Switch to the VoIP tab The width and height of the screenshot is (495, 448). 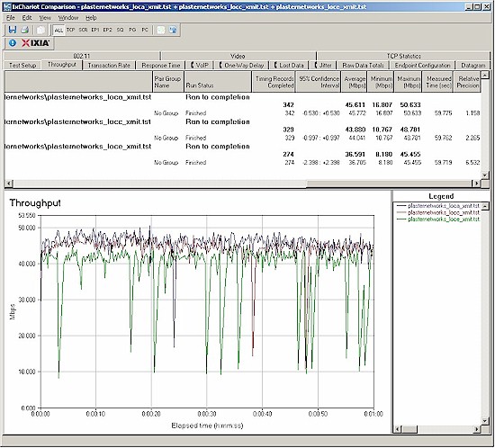click(x=200, y=66)
